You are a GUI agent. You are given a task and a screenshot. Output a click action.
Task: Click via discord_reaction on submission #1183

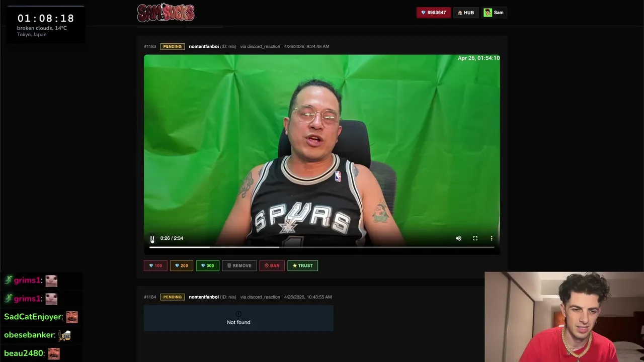coord(260,46)
